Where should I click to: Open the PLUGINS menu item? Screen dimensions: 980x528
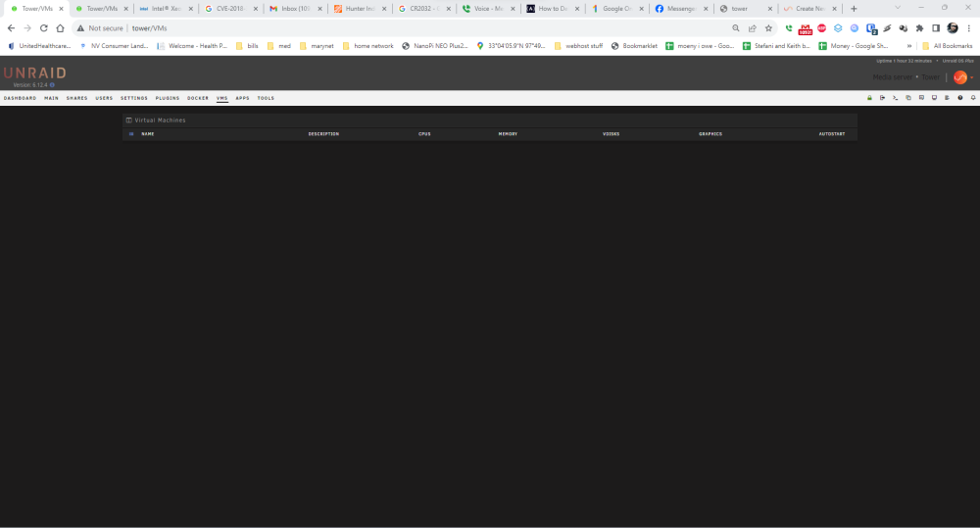(168, 98)
